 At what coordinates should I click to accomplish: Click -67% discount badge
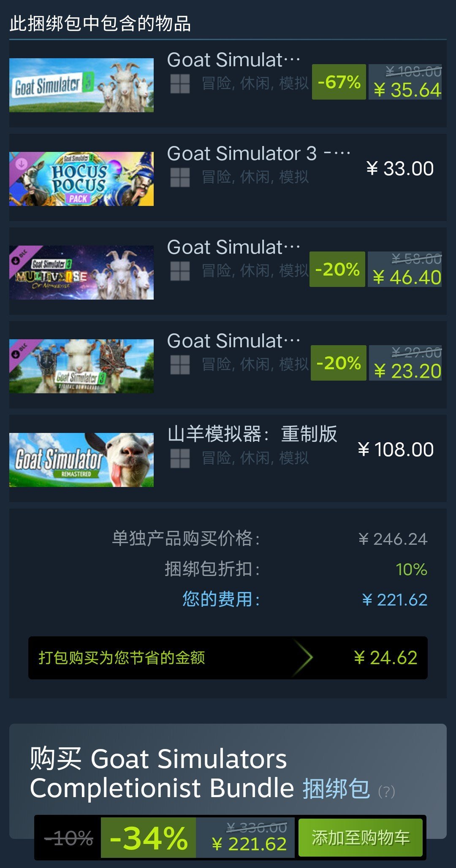coord(339,82)
